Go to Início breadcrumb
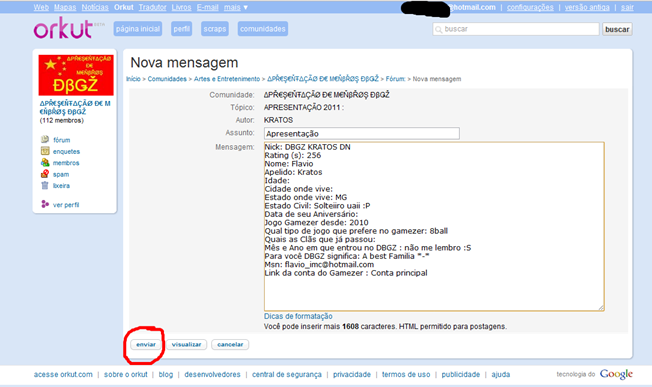652x387 pixels. coord(133,79)
